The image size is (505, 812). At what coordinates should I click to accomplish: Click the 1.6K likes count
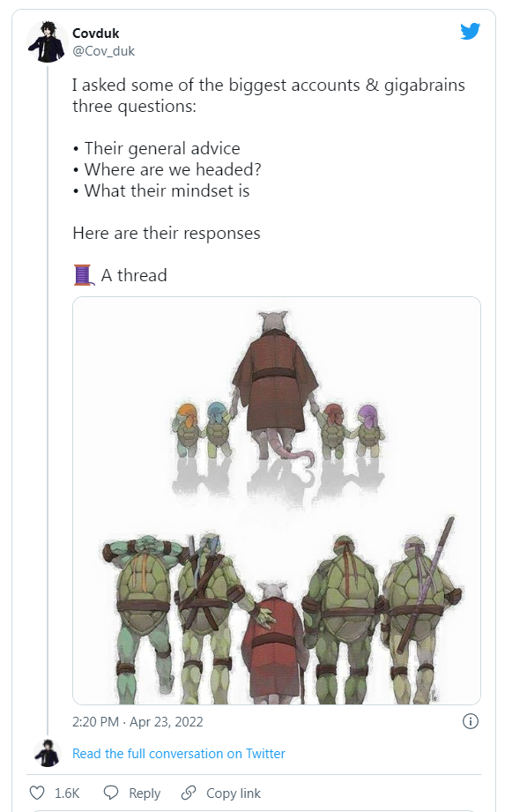(x=67, y=793)
